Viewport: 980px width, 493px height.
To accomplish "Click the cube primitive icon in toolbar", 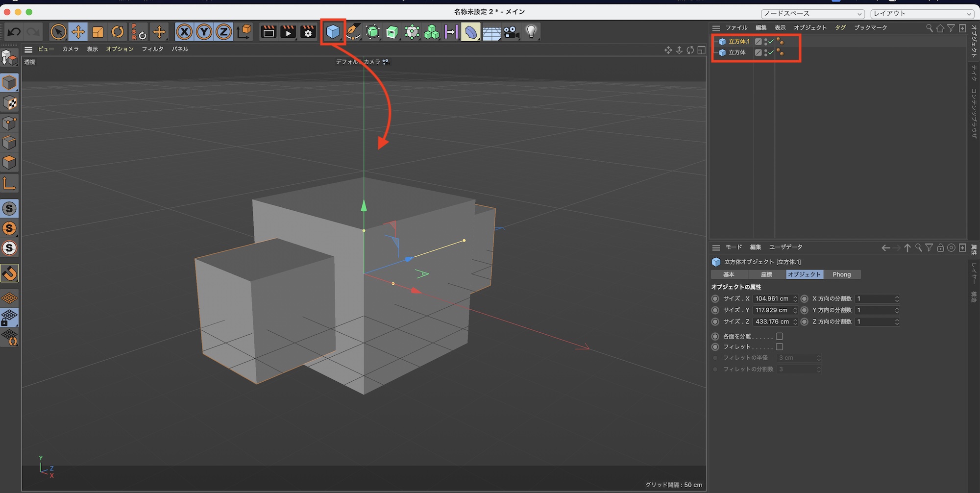I will tap(333, 32).
